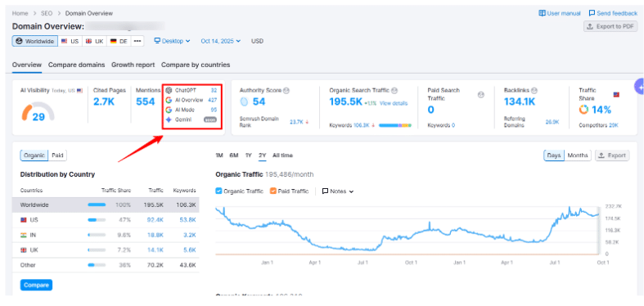Set chart range to 1M
The width and height of the screenshot is (644, 306).
point(219,155)
